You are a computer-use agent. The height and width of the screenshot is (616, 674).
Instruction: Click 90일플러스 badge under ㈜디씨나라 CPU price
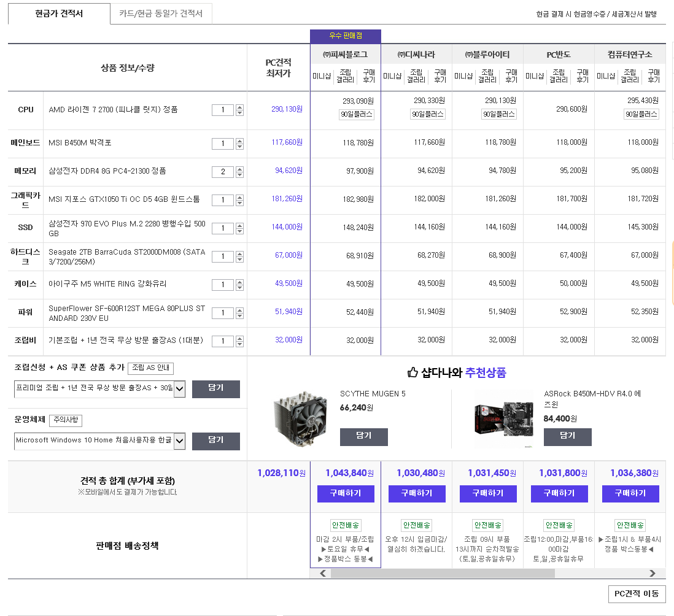[428, 114]
